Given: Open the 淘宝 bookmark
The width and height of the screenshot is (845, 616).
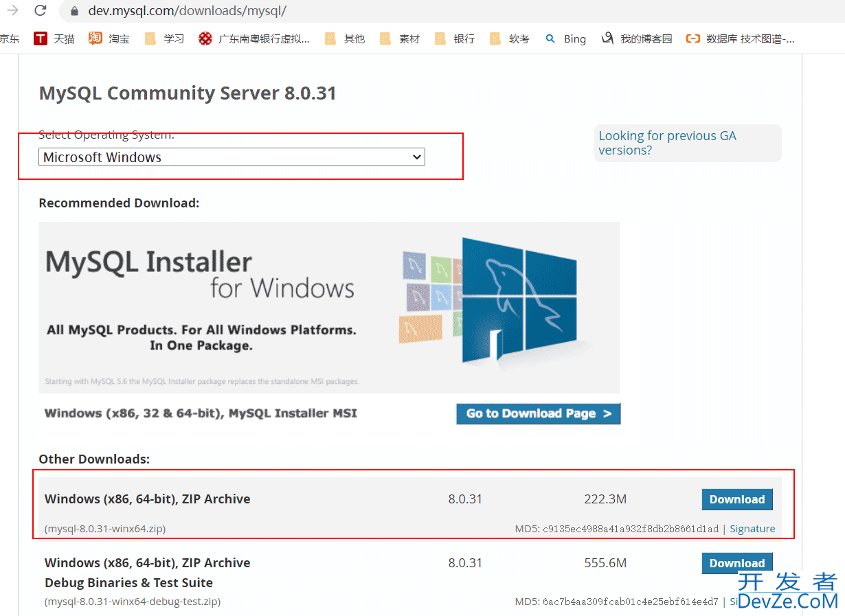Looking at the screenshot, I should click(109, 38).
